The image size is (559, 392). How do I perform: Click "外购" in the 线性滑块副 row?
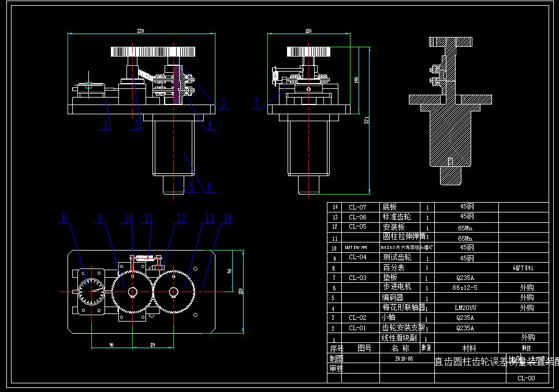coord(528,337)
